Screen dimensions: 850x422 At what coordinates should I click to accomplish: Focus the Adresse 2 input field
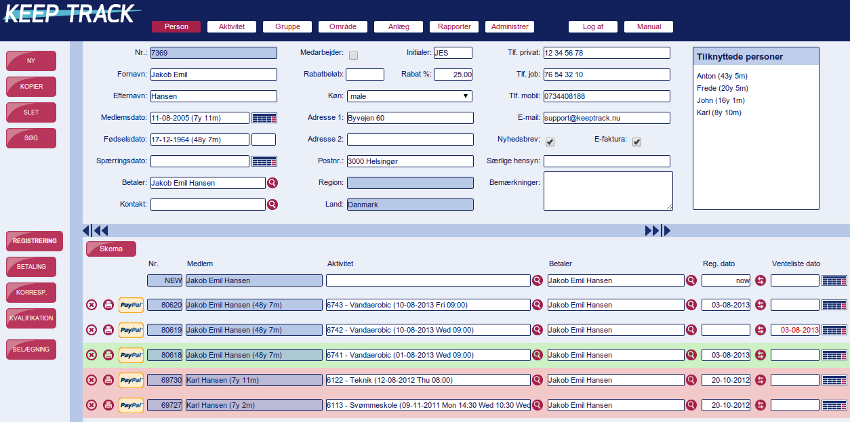410,139
